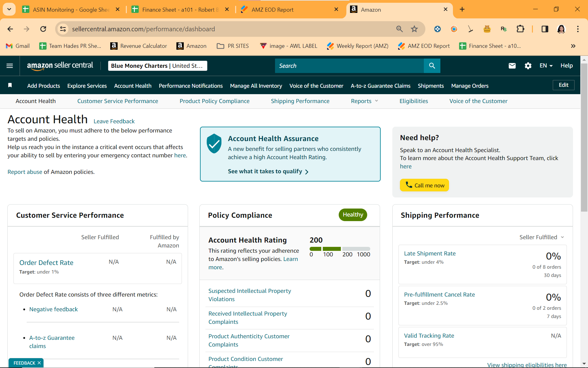Click the Account Health Rating progress bar
588x368 pixels.
[x=340, y=249]
